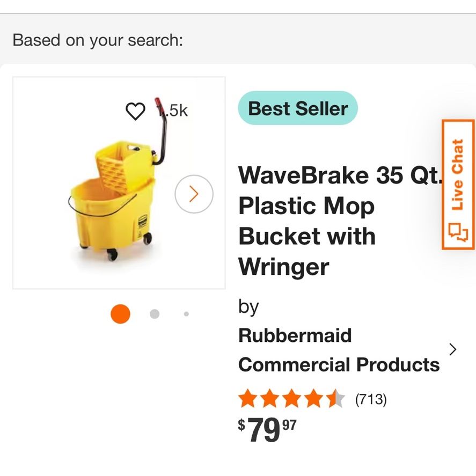Click the 'Based on your search:' heading
Viewport: 476px width, 476px height.
98,40
